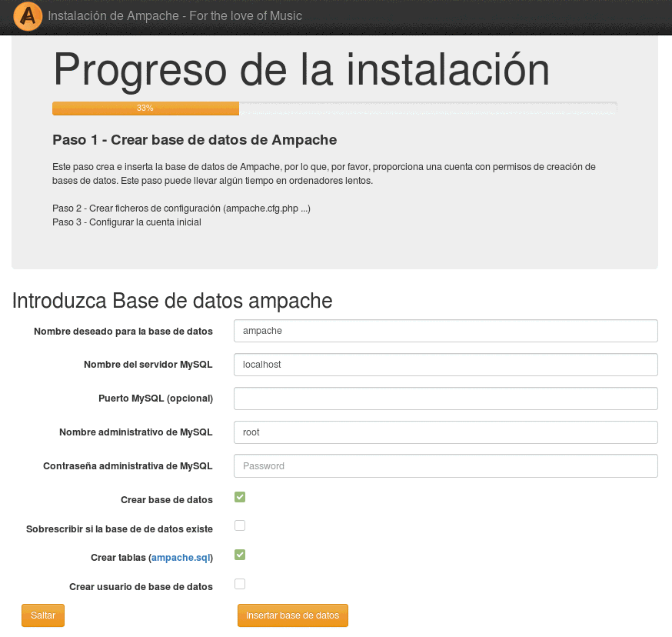Uncheck the 'Crear base de datos' checkbox
672x637 pixels.
click(x=240, y=497)
